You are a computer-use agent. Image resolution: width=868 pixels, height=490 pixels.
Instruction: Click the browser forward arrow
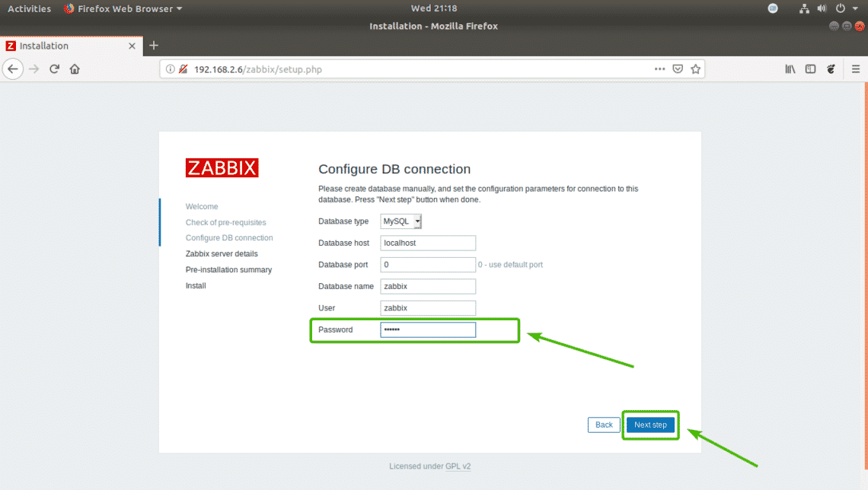click(34, 69)
